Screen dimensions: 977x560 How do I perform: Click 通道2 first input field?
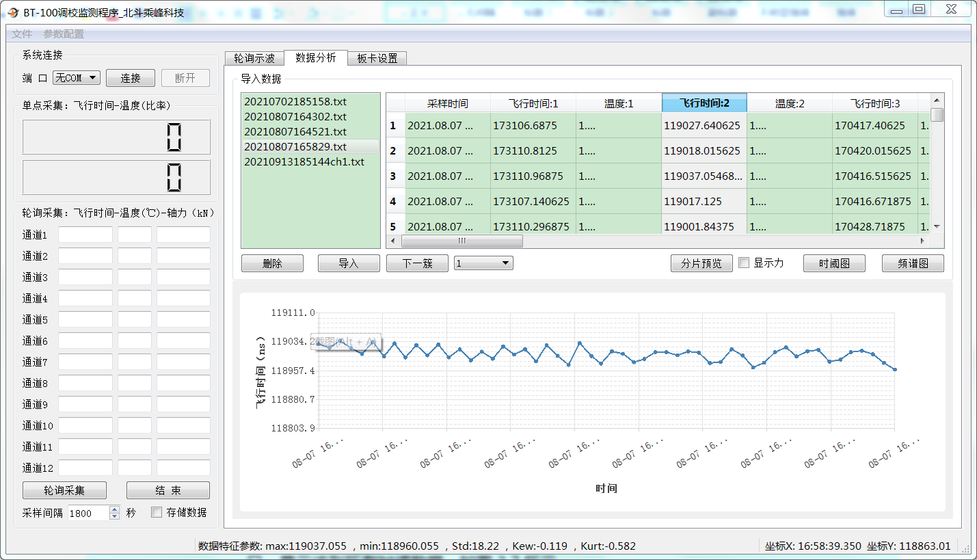[x=85, y=256]
